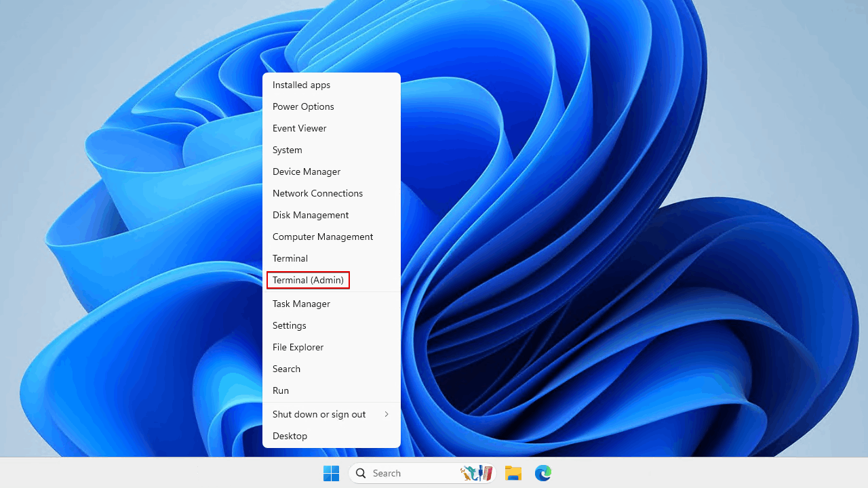Screen dimensions: 868x488
Task: Choose the System menu entry
Action: (288, 150)
